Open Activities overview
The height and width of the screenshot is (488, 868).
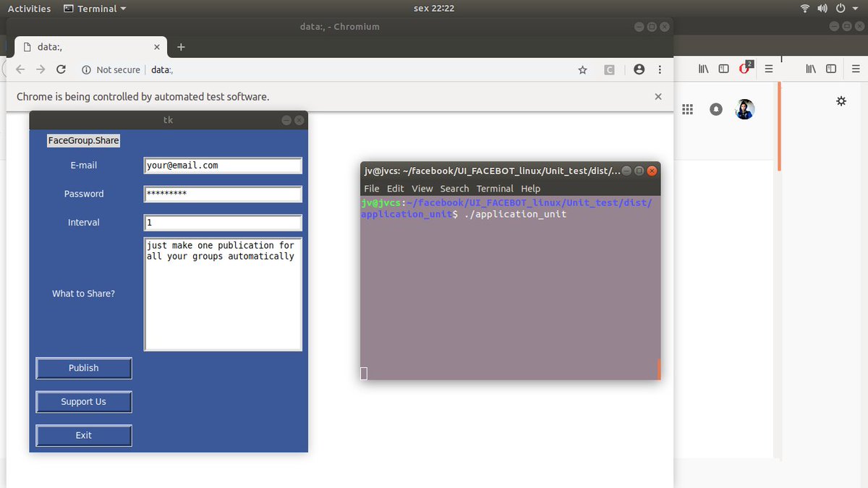pos(29,9)
